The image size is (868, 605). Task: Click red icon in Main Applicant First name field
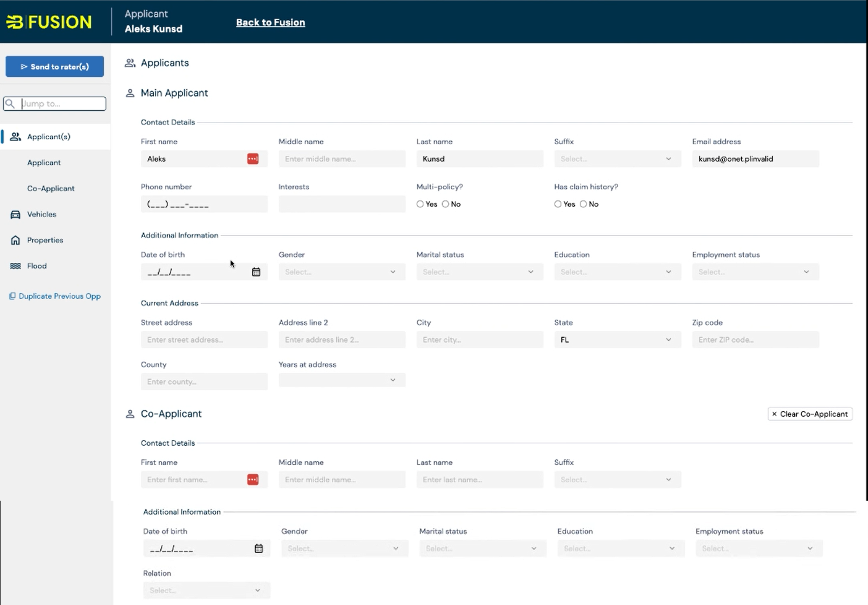(x=253, y=159)
